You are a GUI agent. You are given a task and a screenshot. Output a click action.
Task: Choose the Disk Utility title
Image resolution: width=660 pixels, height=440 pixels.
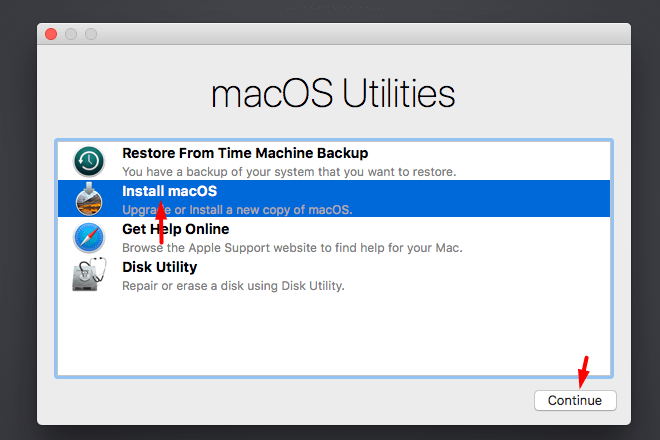159,267
